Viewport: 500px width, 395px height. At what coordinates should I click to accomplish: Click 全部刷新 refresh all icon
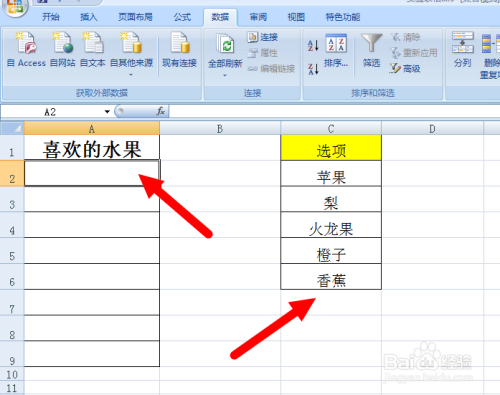coord(225,44)
